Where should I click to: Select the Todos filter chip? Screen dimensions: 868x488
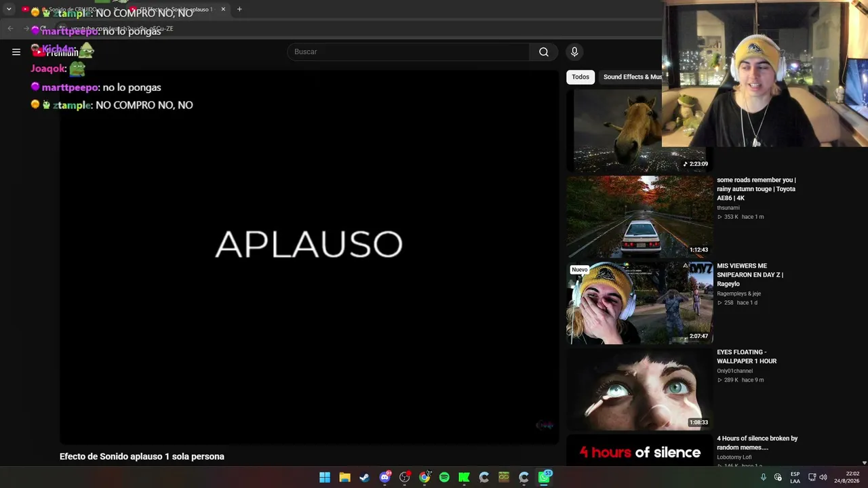click(x=580, y=77)
